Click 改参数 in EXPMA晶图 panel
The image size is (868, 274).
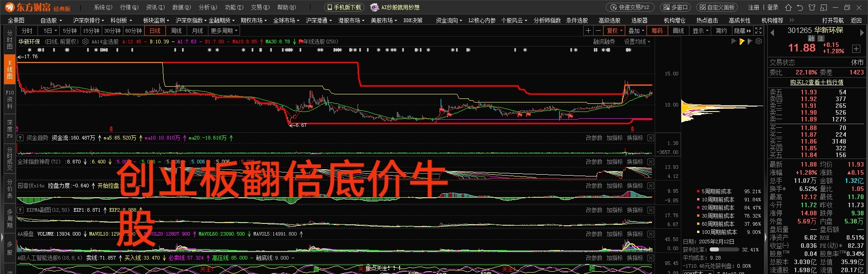tap(594, 210)
